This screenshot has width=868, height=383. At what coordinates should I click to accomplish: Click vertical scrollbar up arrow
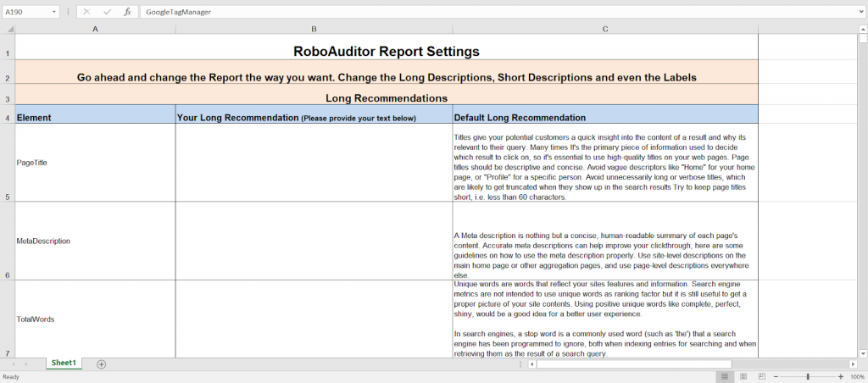click(x=863, y=29)
